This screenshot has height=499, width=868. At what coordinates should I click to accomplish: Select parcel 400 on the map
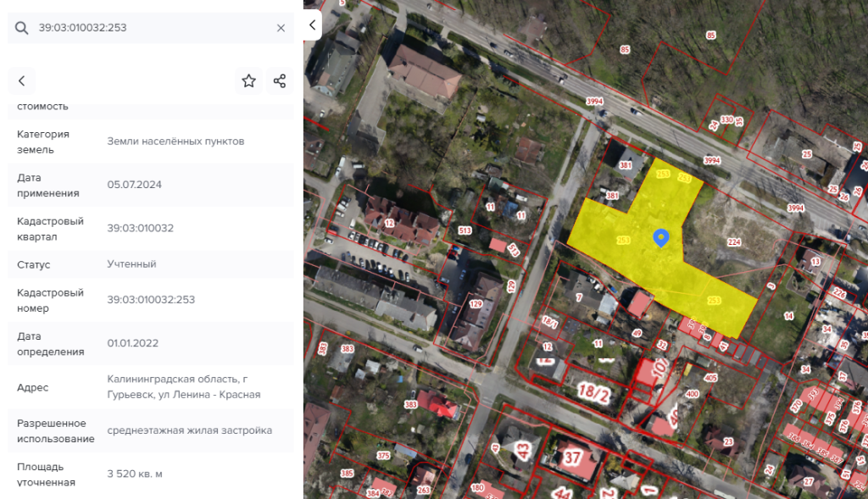coord(692,394)
